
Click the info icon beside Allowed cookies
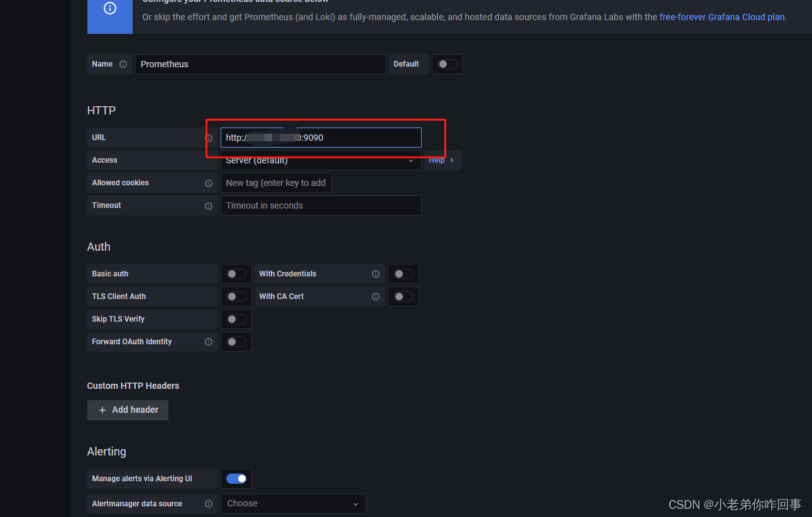tap(209, 183)
